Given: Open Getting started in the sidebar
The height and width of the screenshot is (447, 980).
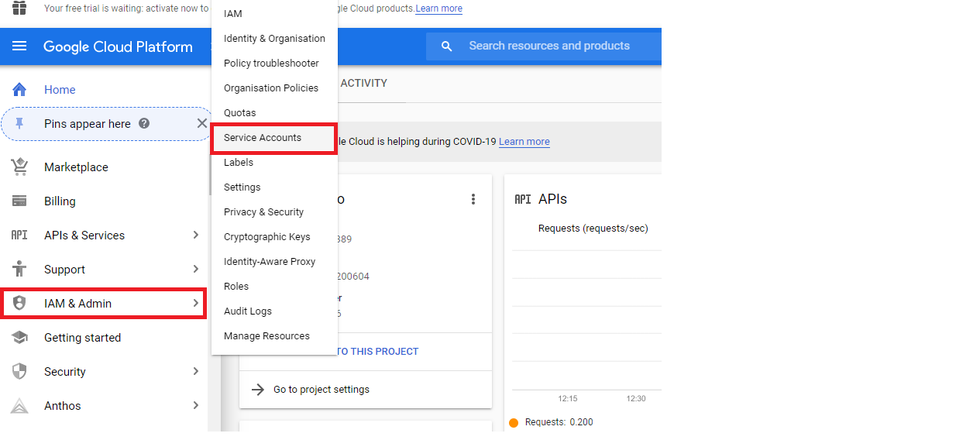Looking at the screenshot, I should [82, 337].
